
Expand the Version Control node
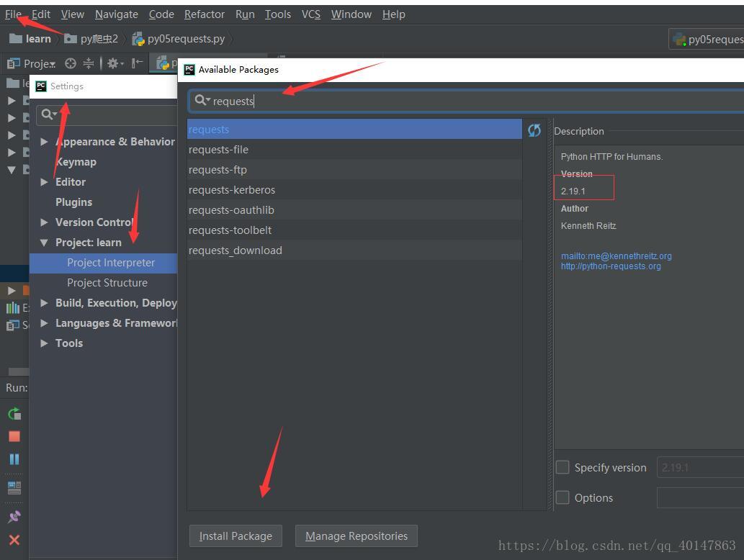pyautogui.click(x=44, y=222)
